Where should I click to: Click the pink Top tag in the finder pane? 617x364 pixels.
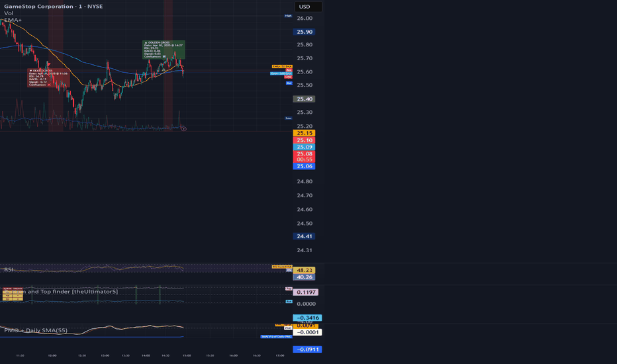pos(289,289)
